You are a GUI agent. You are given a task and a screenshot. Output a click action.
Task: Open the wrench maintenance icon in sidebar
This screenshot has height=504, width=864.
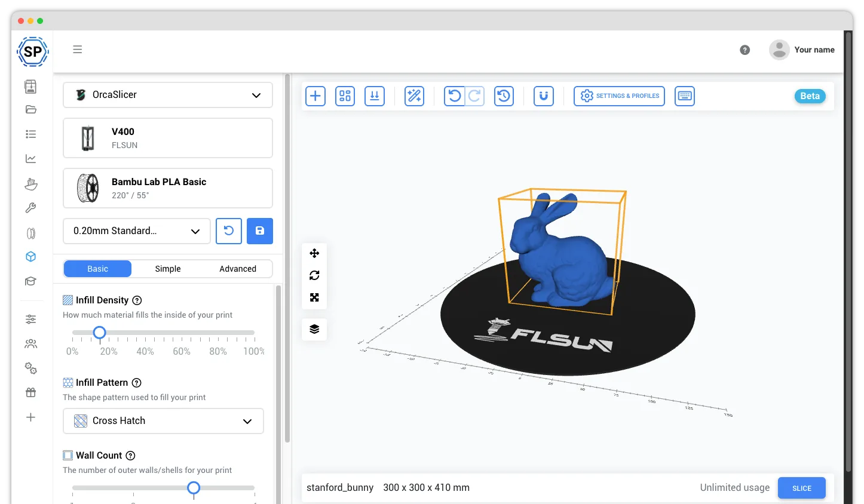(x=31, y=208)
